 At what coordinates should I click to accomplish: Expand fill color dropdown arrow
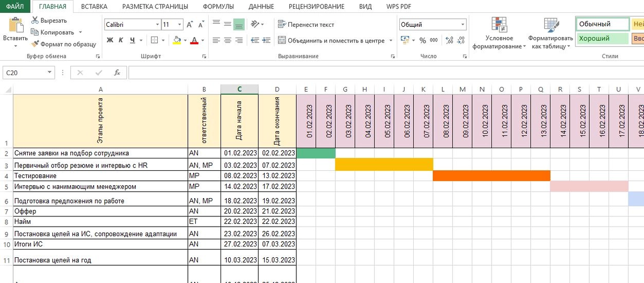tap(185, 40)
